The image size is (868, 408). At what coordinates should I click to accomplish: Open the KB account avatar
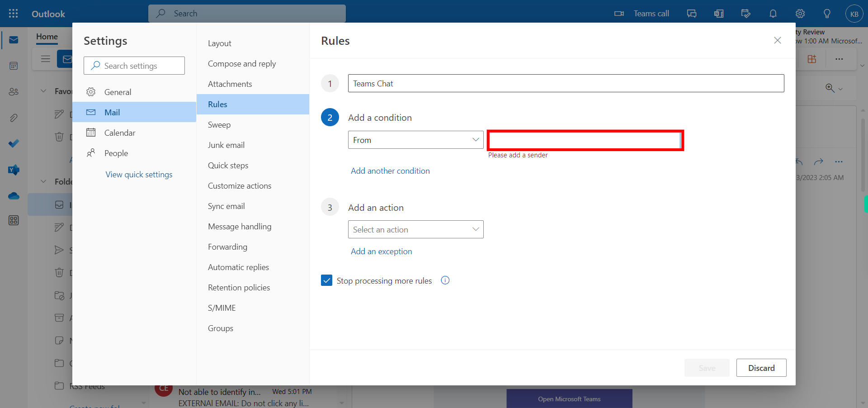854,14
